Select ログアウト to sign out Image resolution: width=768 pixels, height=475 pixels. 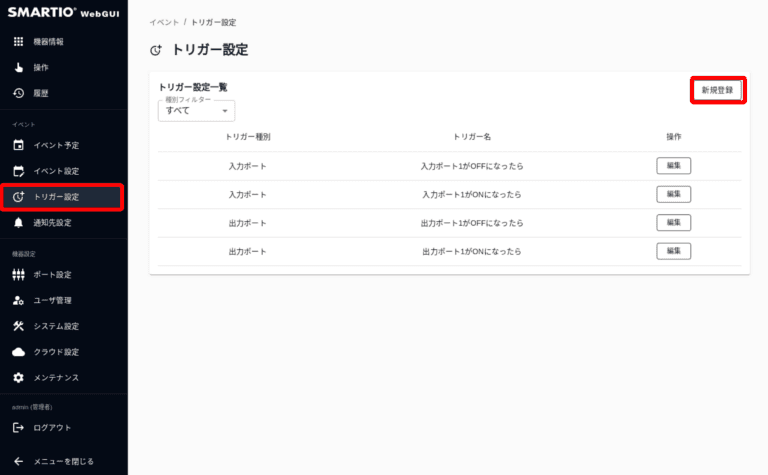[64, 428]
